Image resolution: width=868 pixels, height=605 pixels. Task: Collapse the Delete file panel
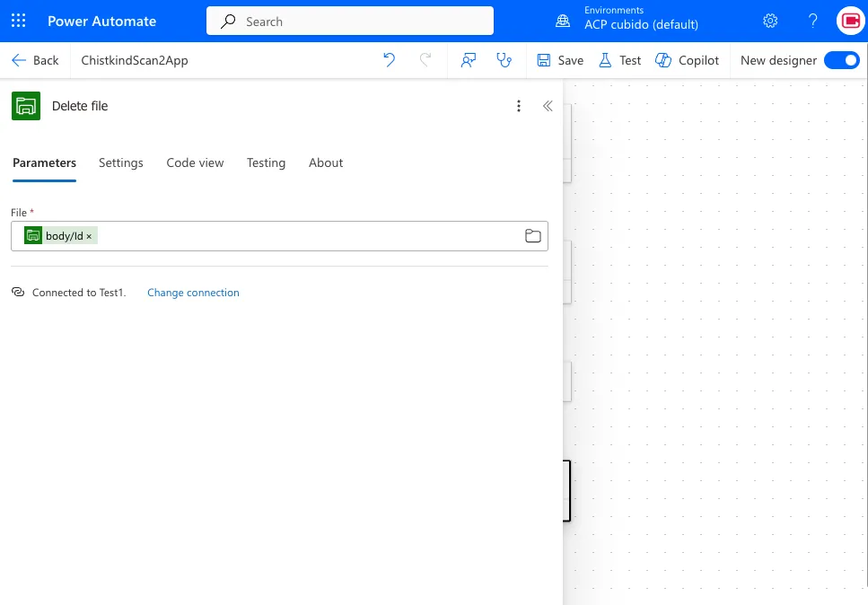548,105
